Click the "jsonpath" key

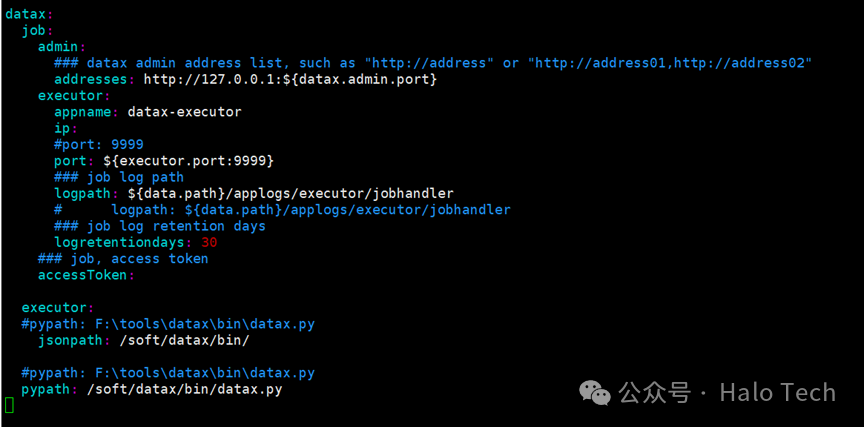tap(70, 340)
